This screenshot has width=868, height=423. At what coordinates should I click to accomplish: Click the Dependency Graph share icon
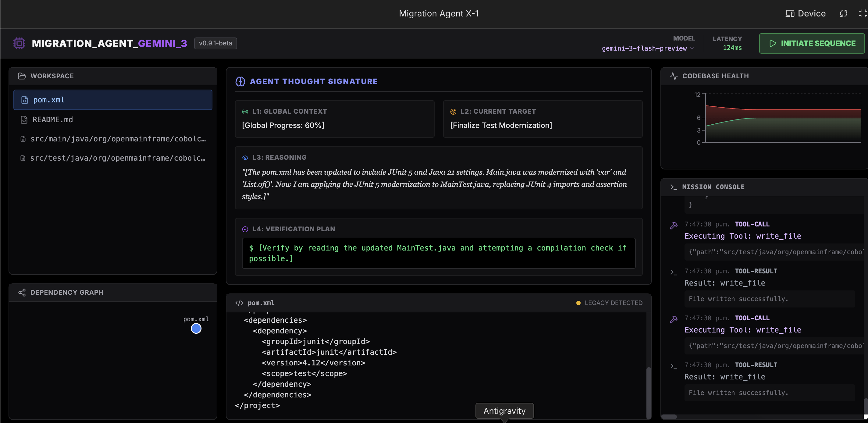[x=22, y=292]
